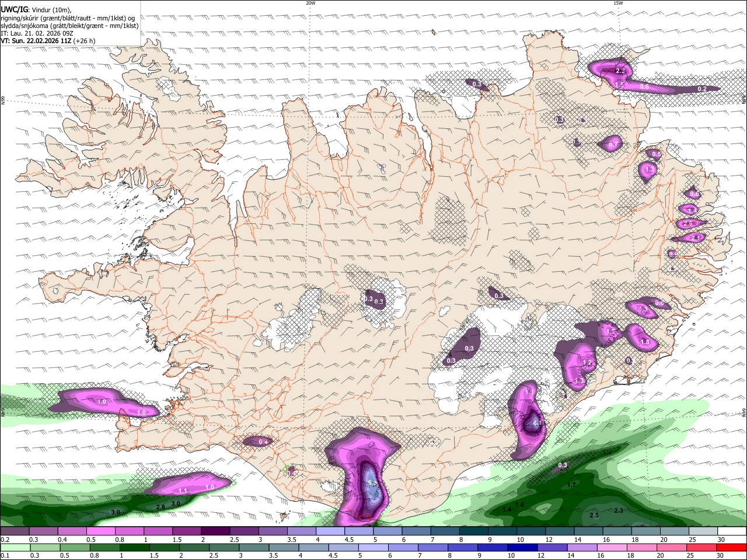
Task: Click the 2.3 rain value on the map
Action: point(619,510)
